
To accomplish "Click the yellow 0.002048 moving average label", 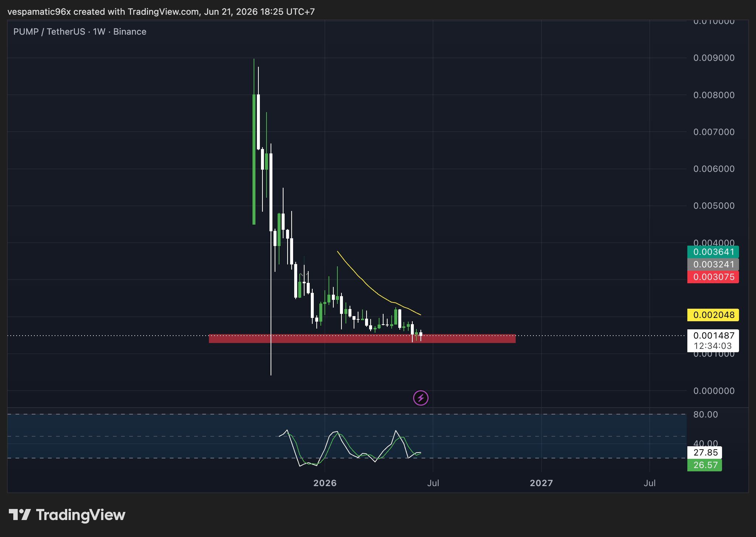I will click(713, 315).
